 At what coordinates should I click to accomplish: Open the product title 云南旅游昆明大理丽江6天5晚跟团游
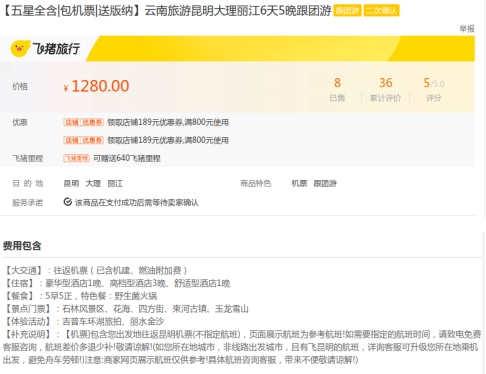coord(238,11)
